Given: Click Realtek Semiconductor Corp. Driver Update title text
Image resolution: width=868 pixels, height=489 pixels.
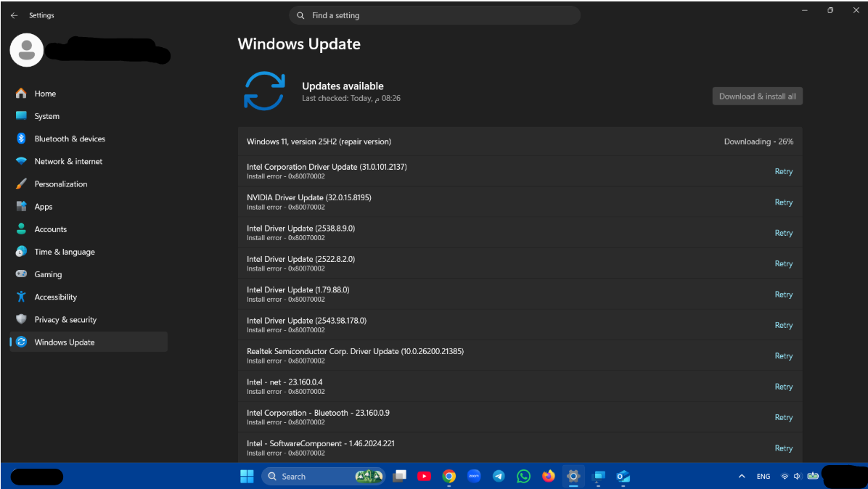Looking at the screenshot, I should click(x=356, y=351).
